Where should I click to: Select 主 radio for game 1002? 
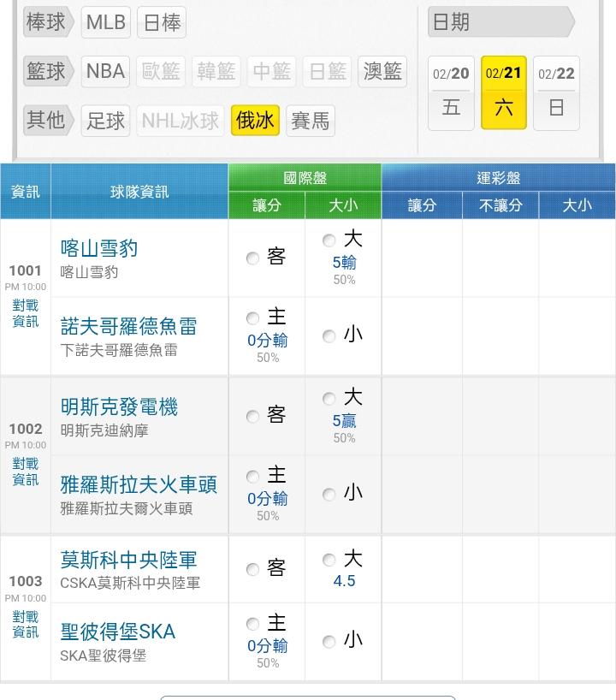(252, 477)
